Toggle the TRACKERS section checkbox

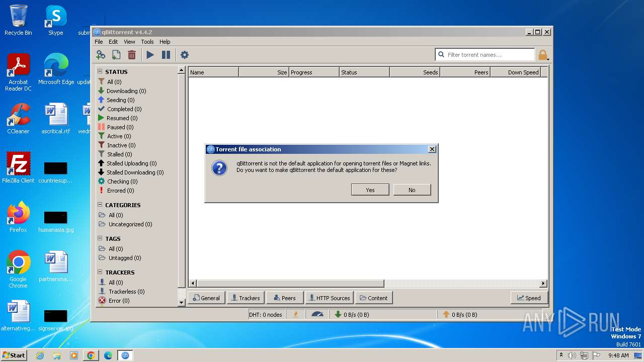[100, 272]
